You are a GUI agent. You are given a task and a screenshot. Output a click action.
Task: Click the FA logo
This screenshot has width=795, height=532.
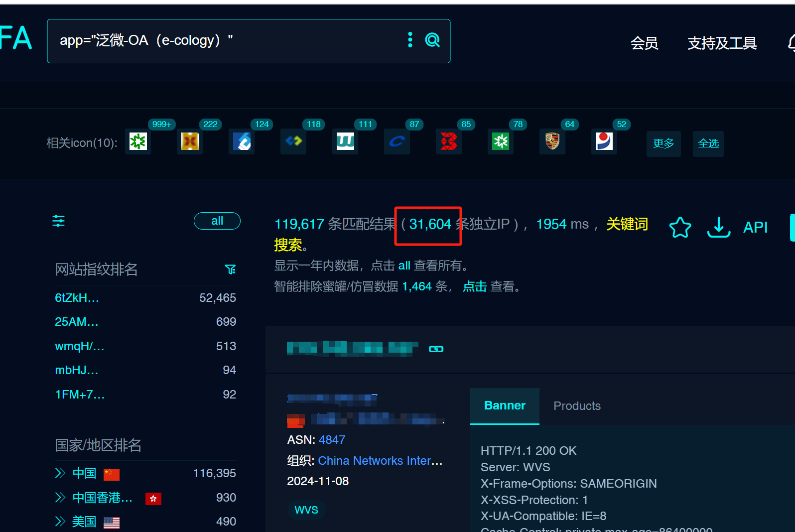point(16,38)
